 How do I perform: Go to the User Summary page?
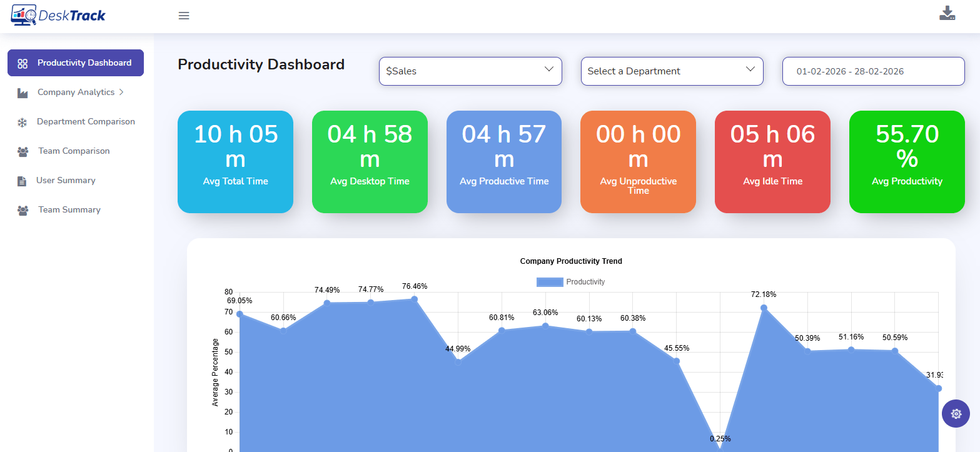[x=66, y=181]
